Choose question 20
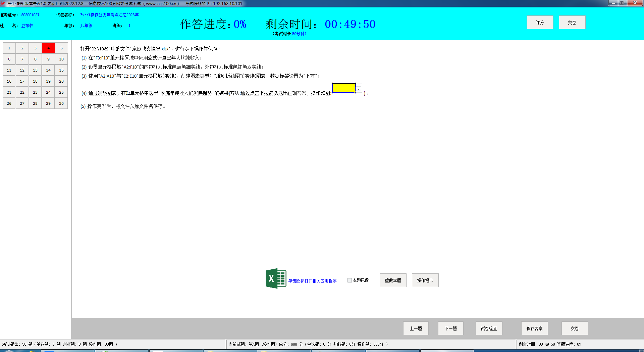 click(x=61, y=81)
